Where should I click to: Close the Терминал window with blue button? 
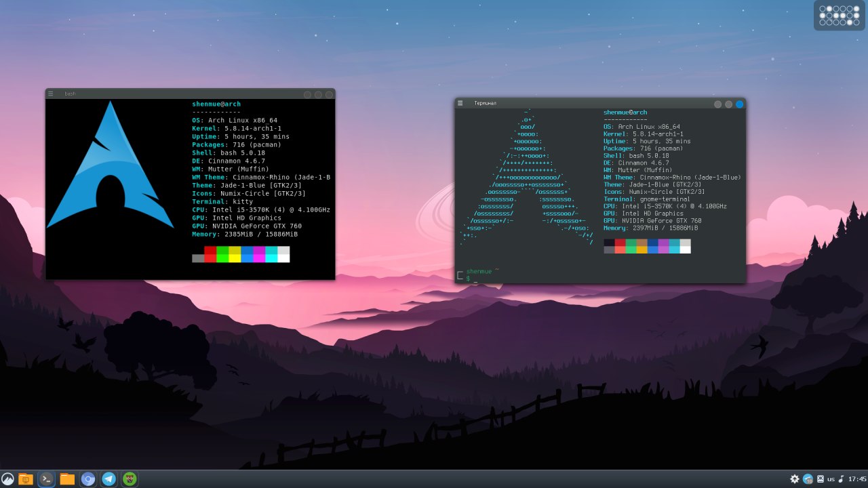pos(739,104)
